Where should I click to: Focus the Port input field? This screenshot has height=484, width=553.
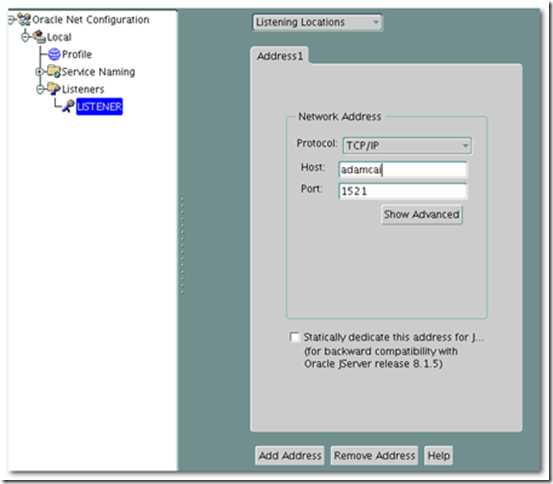coord(403,191)
